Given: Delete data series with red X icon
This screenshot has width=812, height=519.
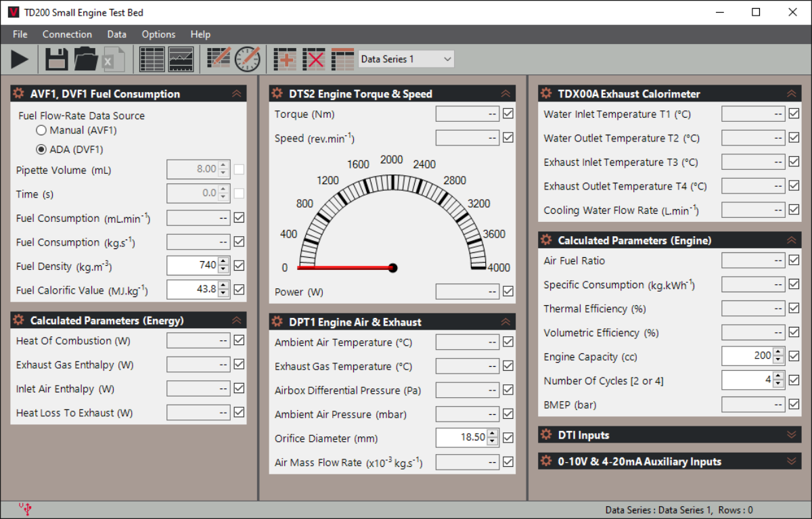Looking at the screenshot, I should pyautogui.click(x=314, y=60).
